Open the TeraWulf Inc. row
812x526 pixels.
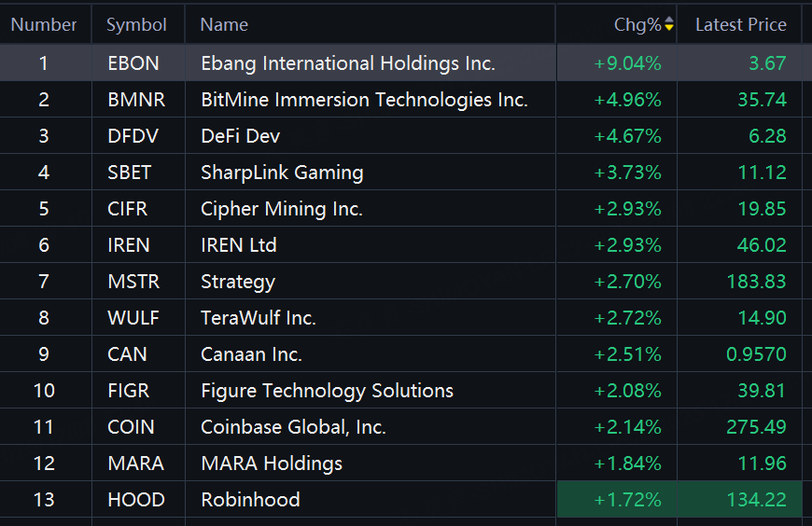point(259,318)
